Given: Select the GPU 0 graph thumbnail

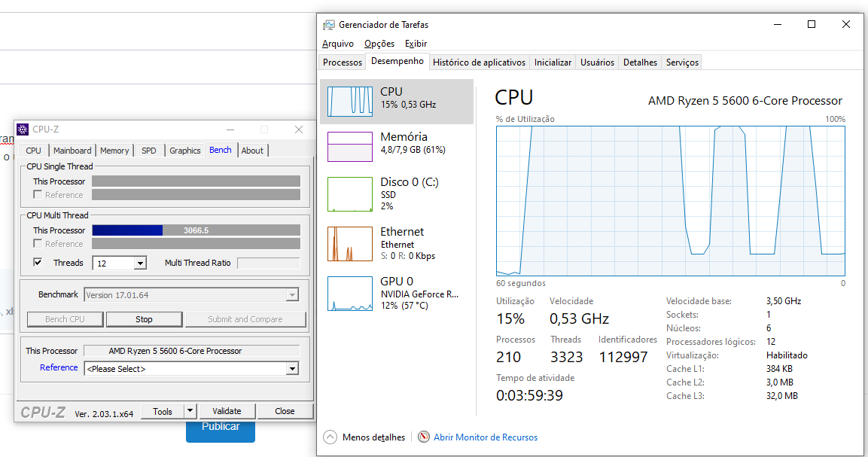Looking at the screenshot, I should (x=350, y=294).
